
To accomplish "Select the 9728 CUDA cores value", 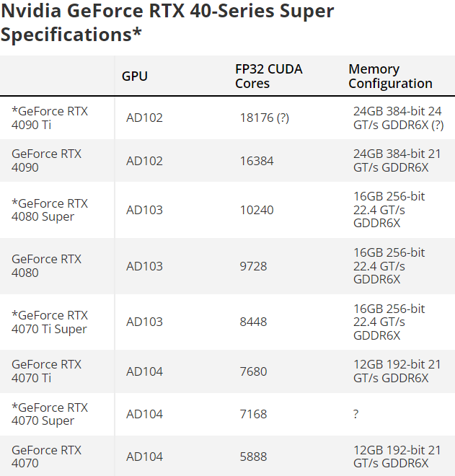I will coord(253,266).
